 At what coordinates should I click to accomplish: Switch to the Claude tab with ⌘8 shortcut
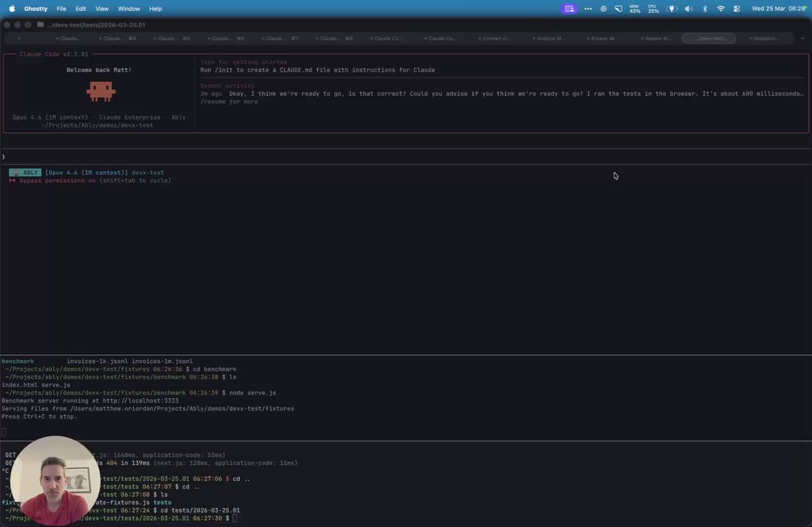point(335,38)
